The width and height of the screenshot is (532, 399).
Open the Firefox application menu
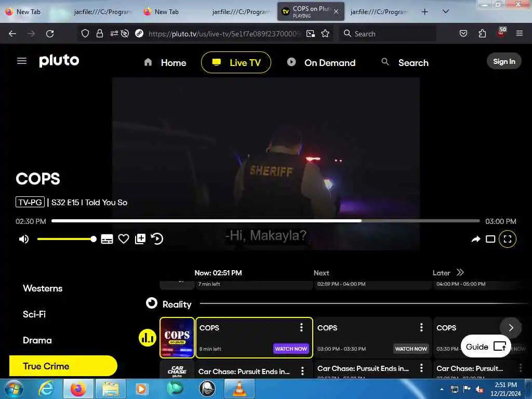point(519,33)
